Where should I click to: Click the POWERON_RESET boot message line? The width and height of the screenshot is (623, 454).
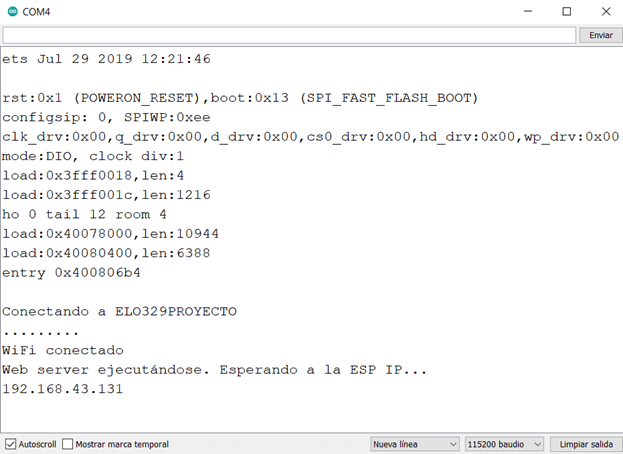[240, 98]
